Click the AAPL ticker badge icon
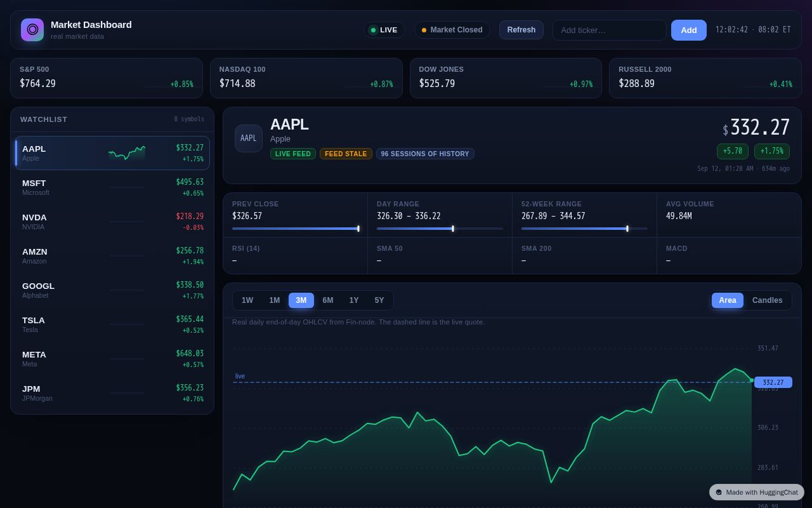Viewport: 812px width, 508px height. [x=249, y=138]
